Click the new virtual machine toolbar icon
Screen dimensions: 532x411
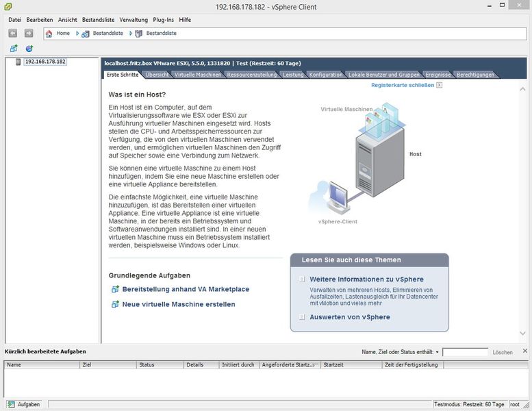coord(14,49)
